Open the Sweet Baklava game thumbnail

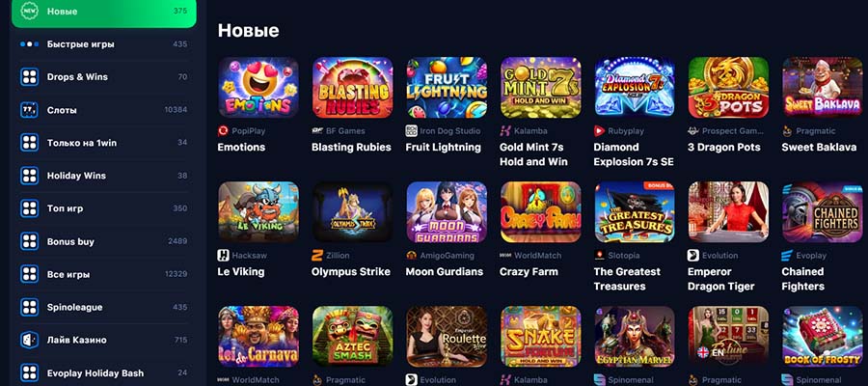pyautogui.click(x=823, y=88)
